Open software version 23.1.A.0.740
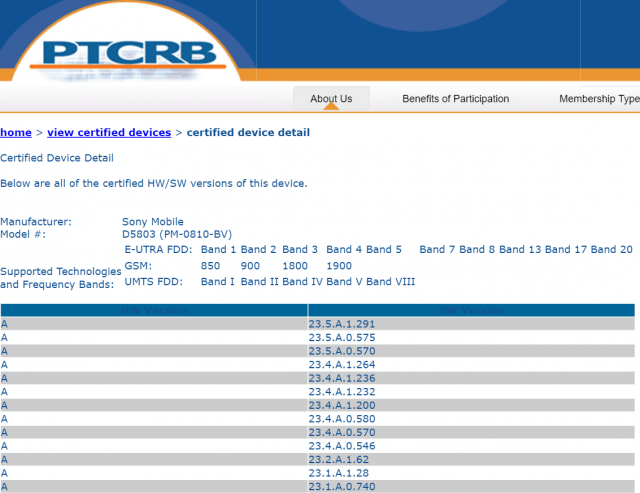 tap(342, 486)
